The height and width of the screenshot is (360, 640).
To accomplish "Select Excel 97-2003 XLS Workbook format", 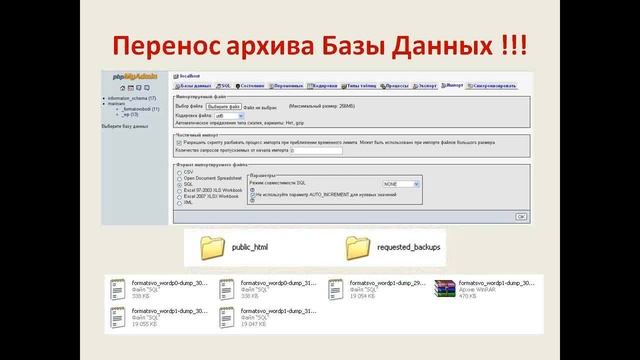I will click(x=179, y=191).
